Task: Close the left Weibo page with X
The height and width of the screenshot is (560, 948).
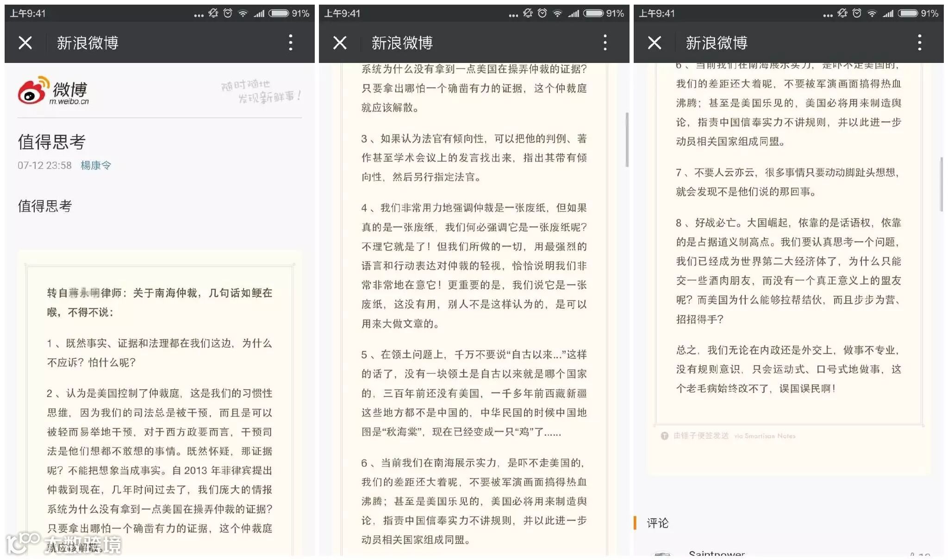Action: [x=25, y=43]
